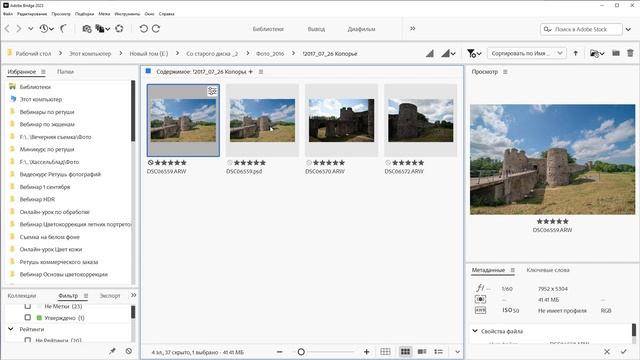This screenshot has width=640, height=360.
Task: Click the get photos from camera icon
Action: [87, 29]
